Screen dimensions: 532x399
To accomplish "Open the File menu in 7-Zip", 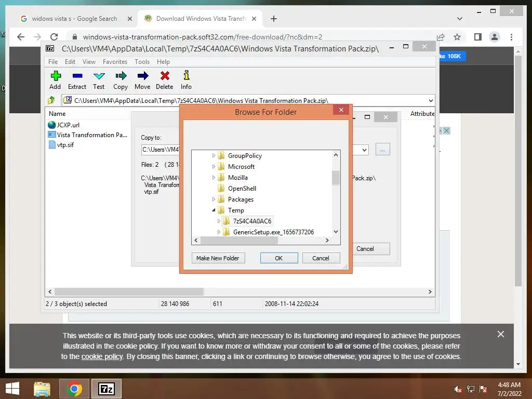I will [x=53, y=62].
